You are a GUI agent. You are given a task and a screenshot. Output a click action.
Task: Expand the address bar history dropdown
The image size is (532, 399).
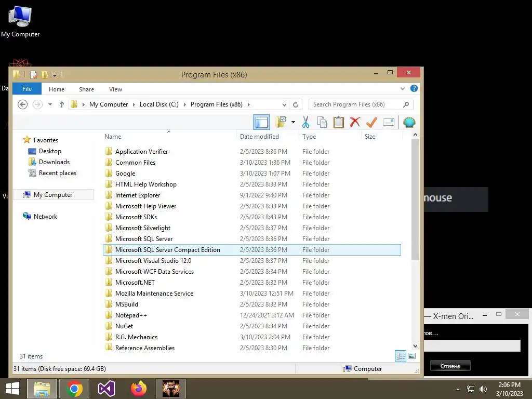[x=284, y=104]
